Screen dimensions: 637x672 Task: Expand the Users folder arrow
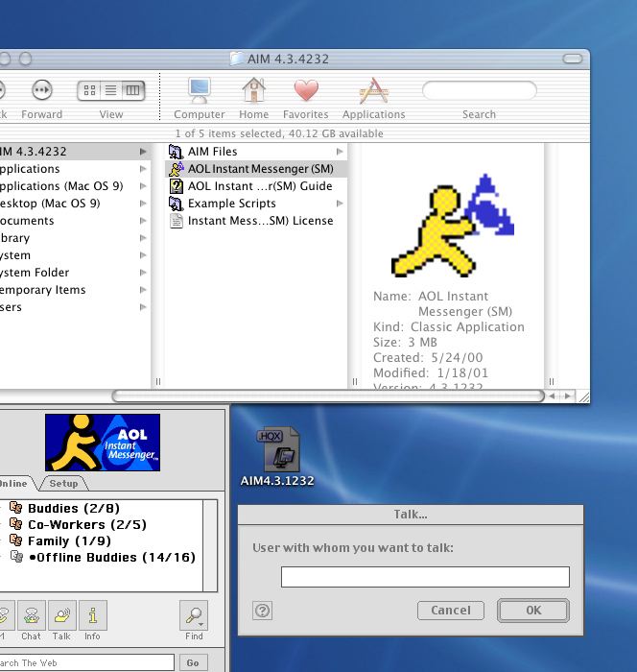point(143,307)
